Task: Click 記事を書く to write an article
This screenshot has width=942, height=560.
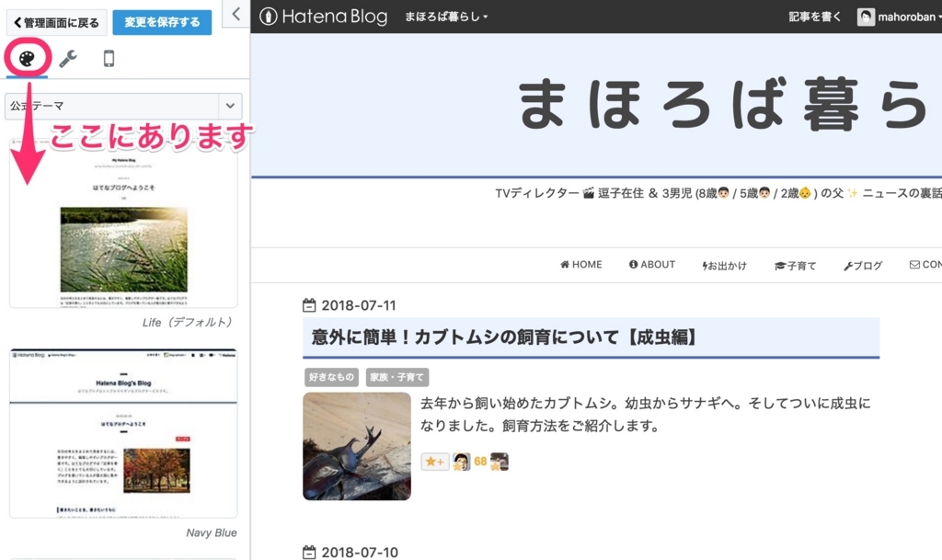Action: coord(815,17)
